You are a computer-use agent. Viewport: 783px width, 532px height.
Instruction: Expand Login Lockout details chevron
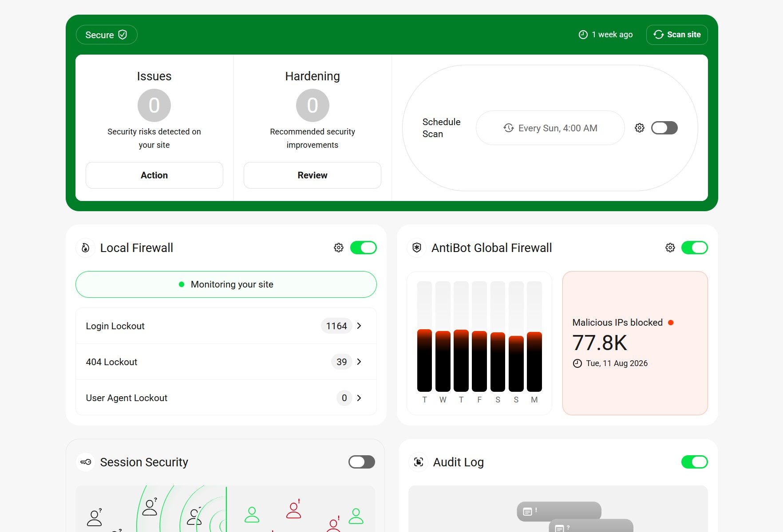point(359,326)
